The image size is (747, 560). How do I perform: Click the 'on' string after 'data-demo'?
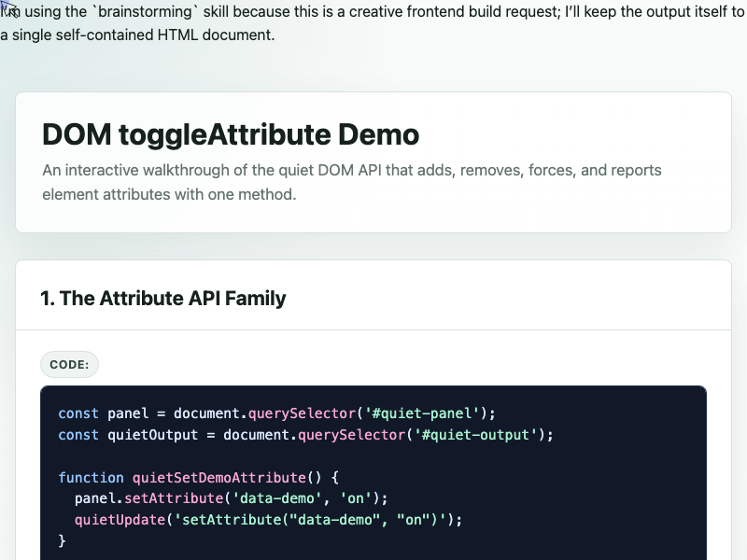(x=356, y=498)
